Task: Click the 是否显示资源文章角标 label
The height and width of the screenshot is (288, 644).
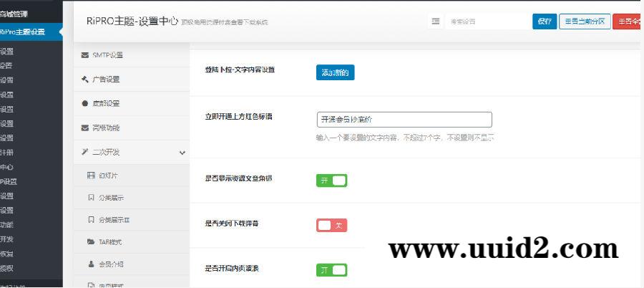Action: point(238,179)
